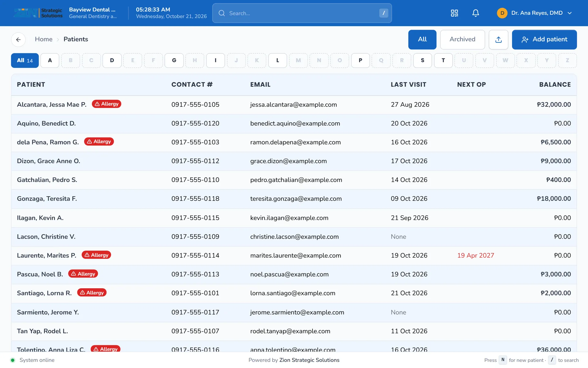
Task: Click the footer slash search key hint
Action: (x=552, y=360)
